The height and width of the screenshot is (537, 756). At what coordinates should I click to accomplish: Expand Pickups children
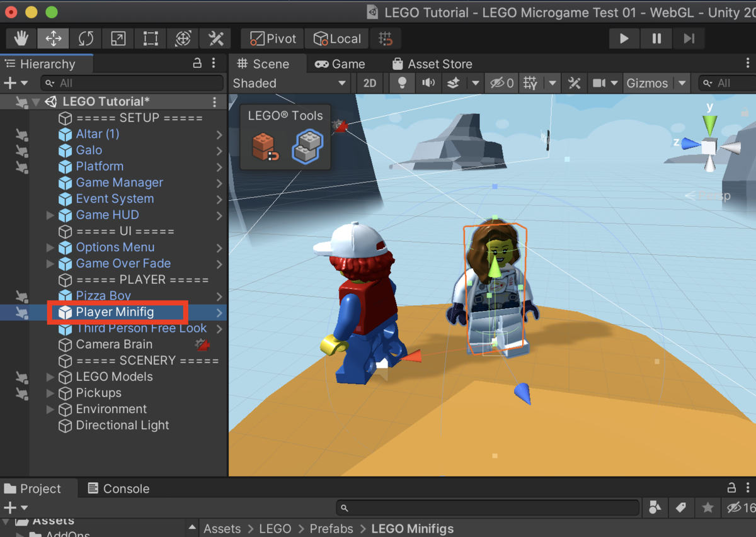[50, 393]
